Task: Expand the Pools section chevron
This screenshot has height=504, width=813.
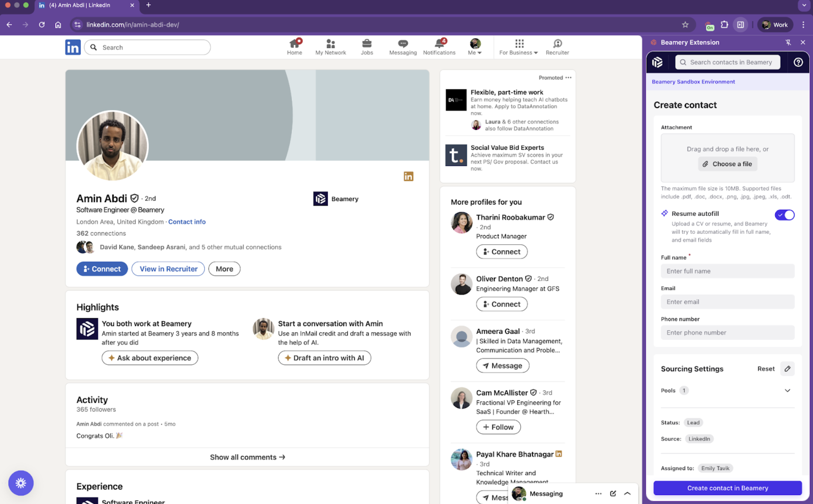Action: point(788,390)
